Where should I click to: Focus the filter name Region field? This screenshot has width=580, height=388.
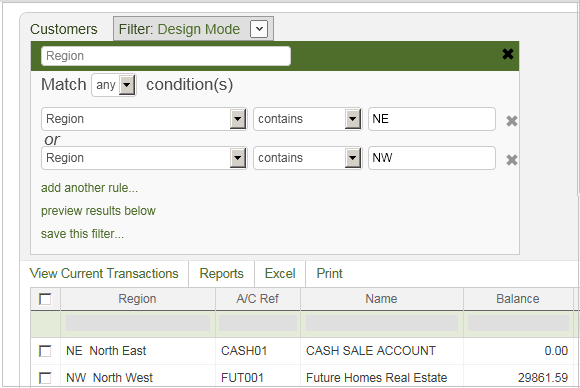[166, 56]
